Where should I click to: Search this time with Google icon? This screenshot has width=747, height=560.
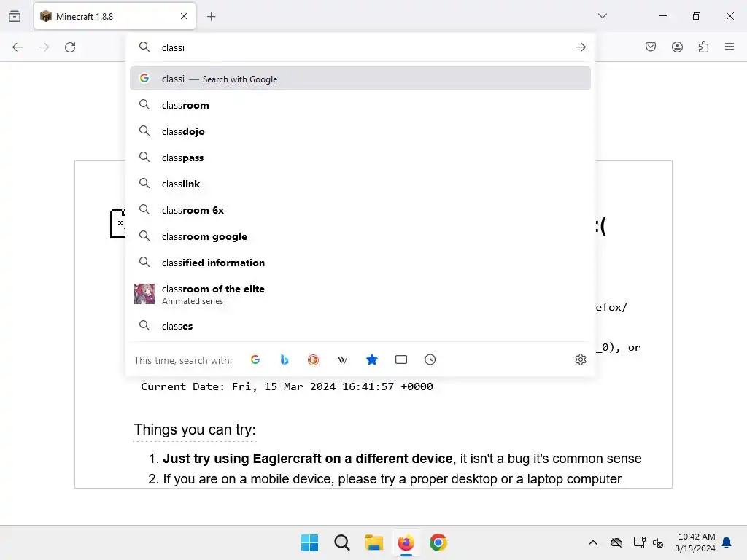click(x=255, y=360)
